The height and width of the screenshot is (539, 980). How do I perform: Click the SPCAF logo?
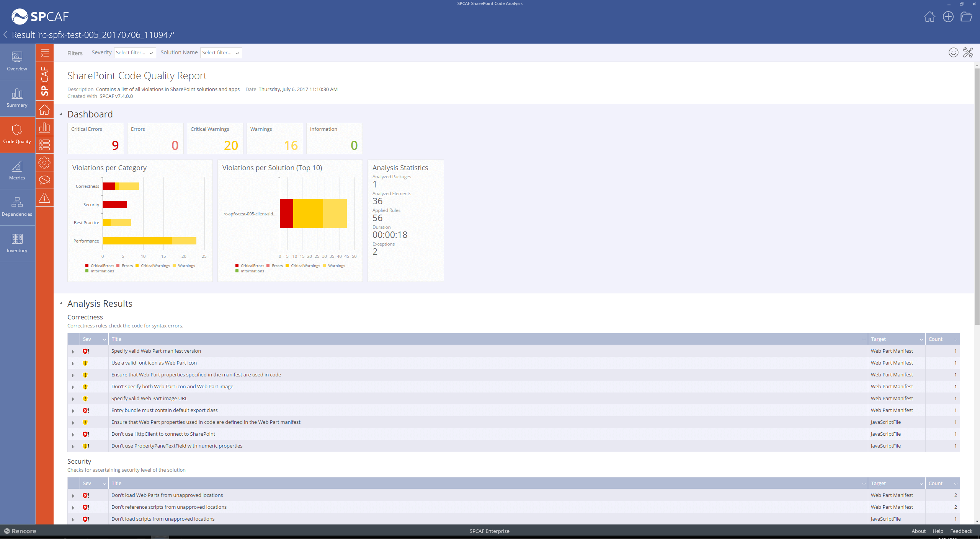pyautogui.click(x=40, y=16)
